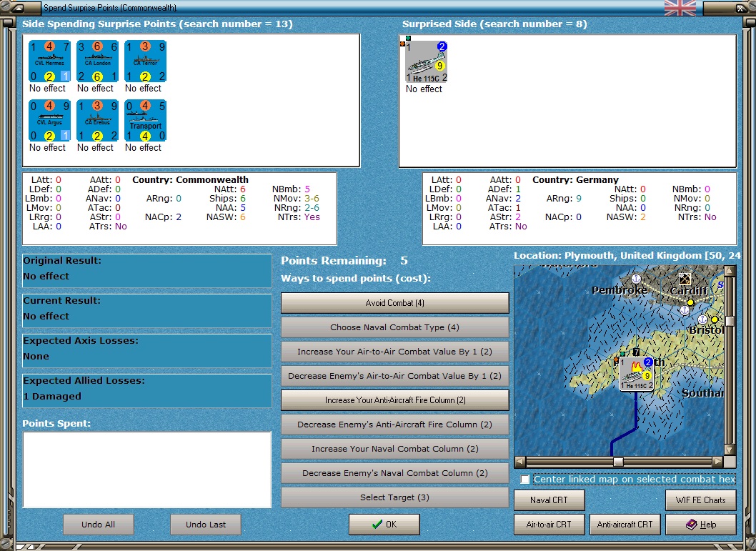Click the OK button with checkmark
This screenshot has width=756, height=551.
pyautogui.click(x=384, y=524)
